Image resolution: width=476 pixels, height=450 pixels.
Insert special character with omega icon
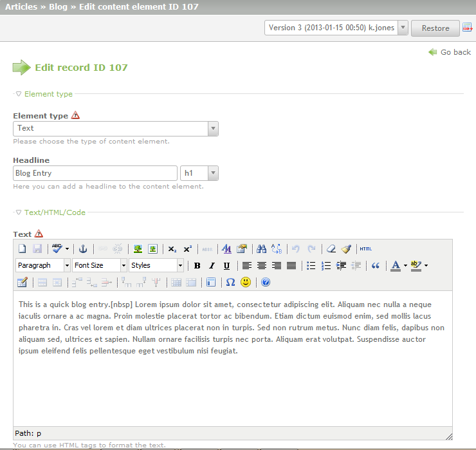pos(230,283)
